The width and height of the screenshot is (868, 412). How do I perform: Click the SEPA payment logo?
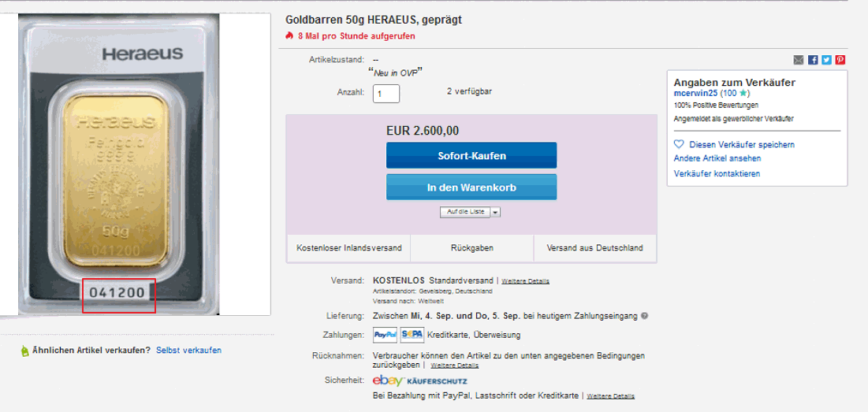coord(412,335)
